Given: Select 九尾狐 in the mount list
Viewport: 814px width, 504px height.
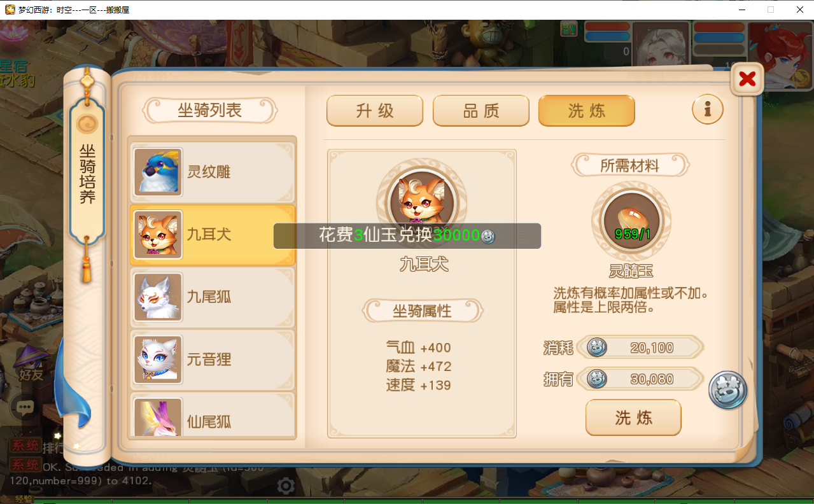Looking at the screenshot, I should [x=213, y=297].
